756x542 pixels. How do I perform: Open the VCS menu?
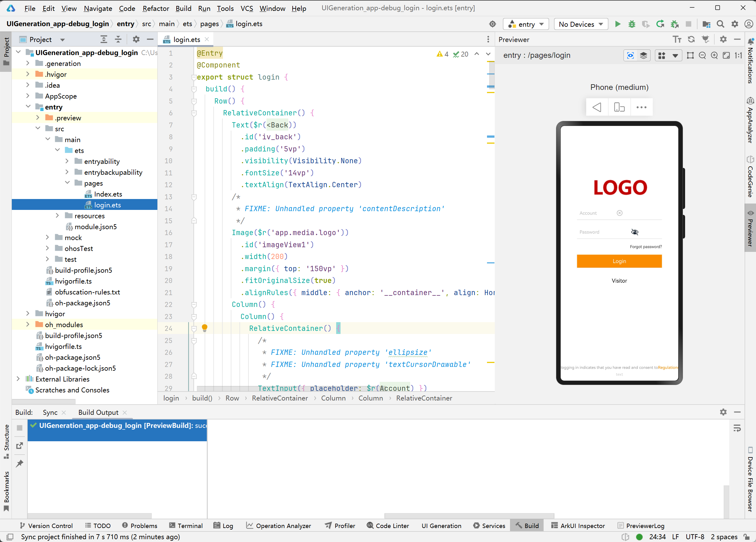[x=247, y=8]
